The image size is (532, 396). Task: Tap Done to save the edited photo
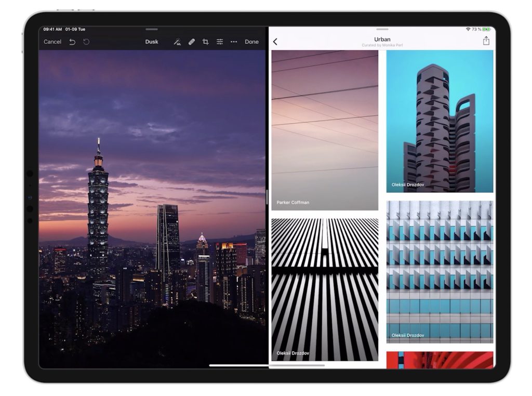[x=252, y=42]
